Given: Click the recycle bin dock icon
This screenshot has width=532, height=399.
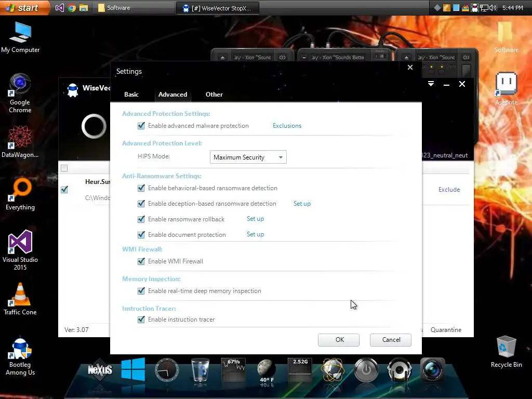Looking at the screenshot, I should pyautogui.click(x=200, y=370).
